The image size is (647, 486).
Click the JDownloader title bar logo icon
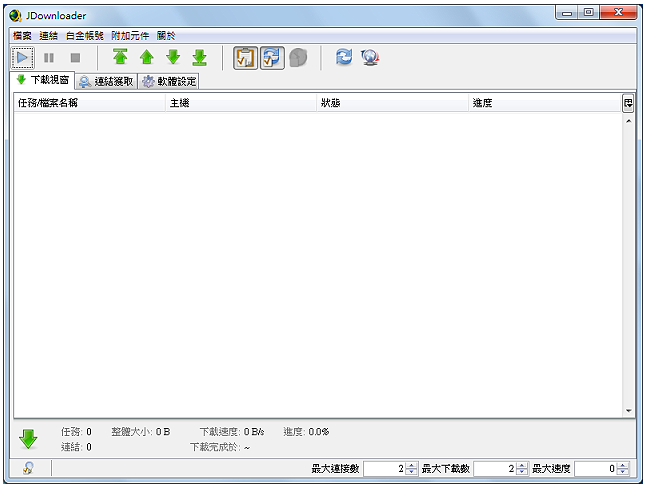tap(15, 16)
